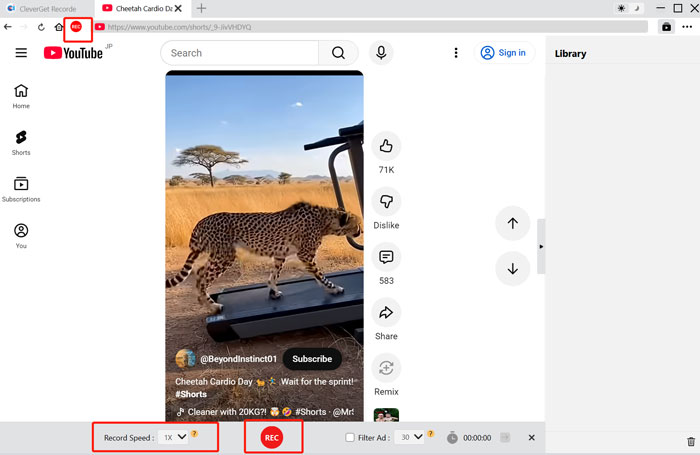The width and height of the screenshot is (700, 455).
Task: Click the trash icon in Library panel
Action: 691,442
